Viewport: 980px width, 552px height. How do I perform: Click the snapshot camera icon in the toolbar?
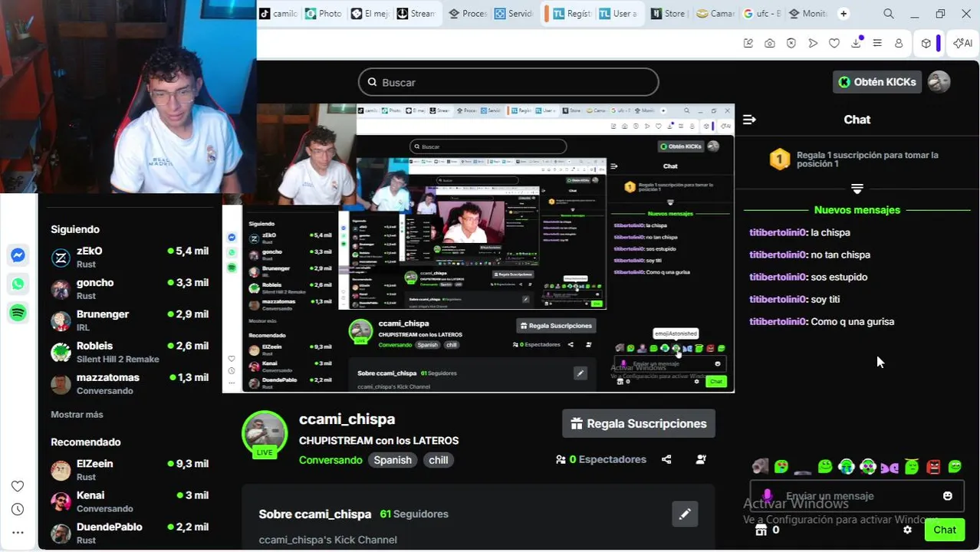coord(770,43)
